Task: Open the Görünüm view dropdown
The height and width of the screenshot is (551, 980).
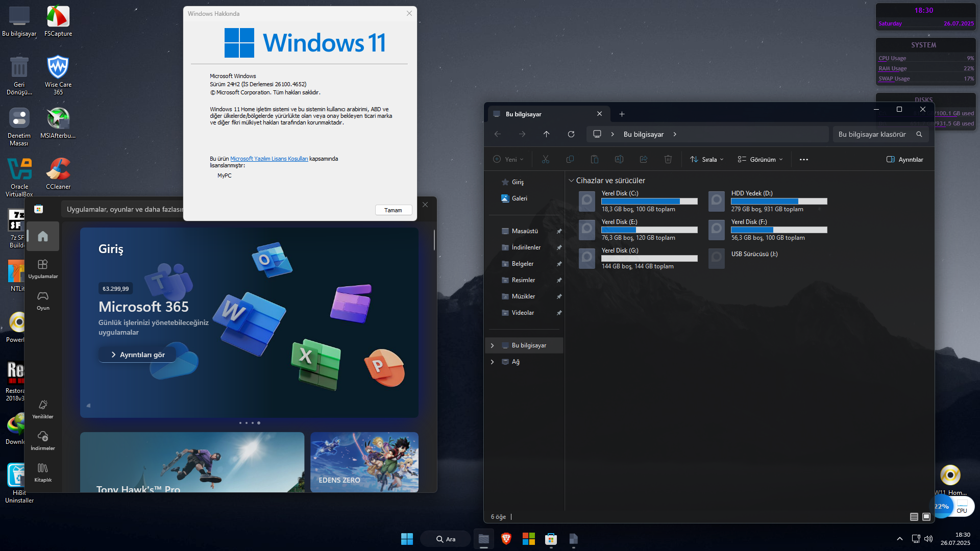Action: pyautogui.click(x=760, y=160)
